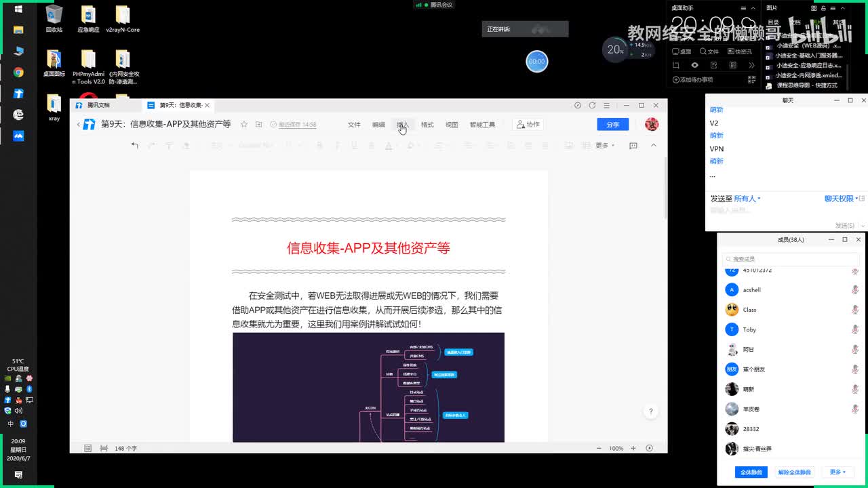Viewport: 868px width, 488px height.
Task: Open 课程思维导图 - 快捷方式 shortcut
Action: (x=802, y=85)
